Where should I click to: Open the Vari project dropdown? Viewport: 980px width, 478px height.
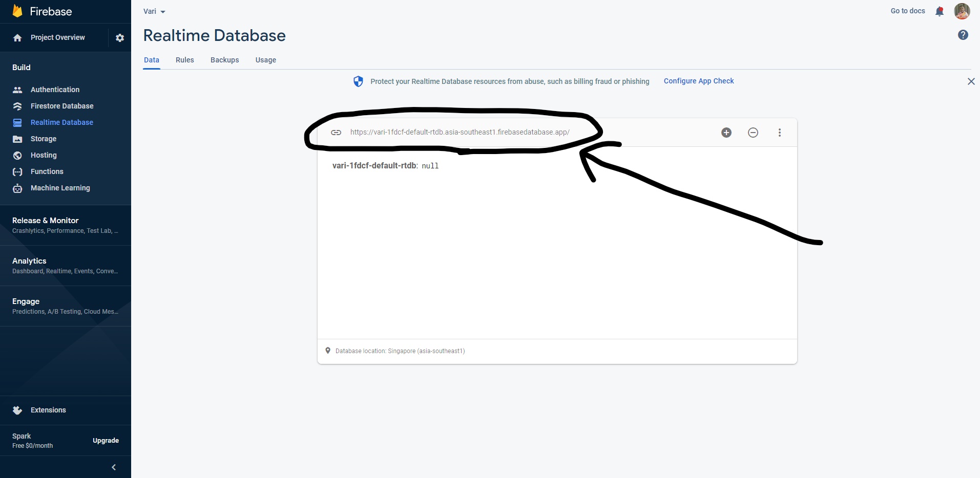(154, 11)
